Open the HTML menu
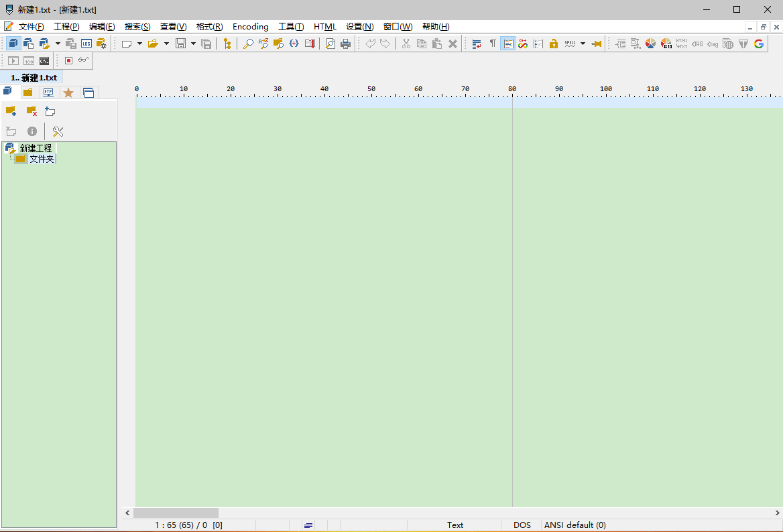This screenshot has width=783, height=532. coord(324,27)
